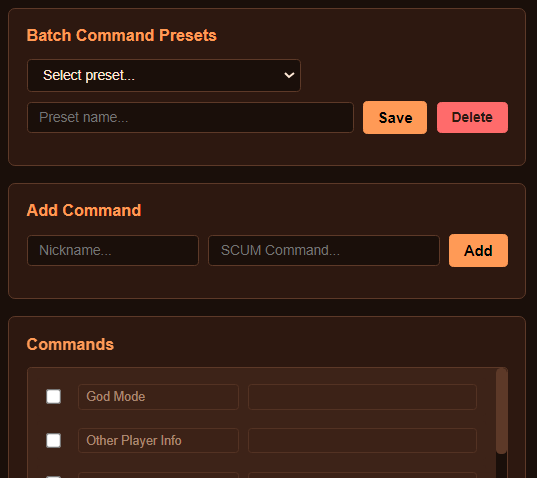Save the batch command preset

pos(395,117)
